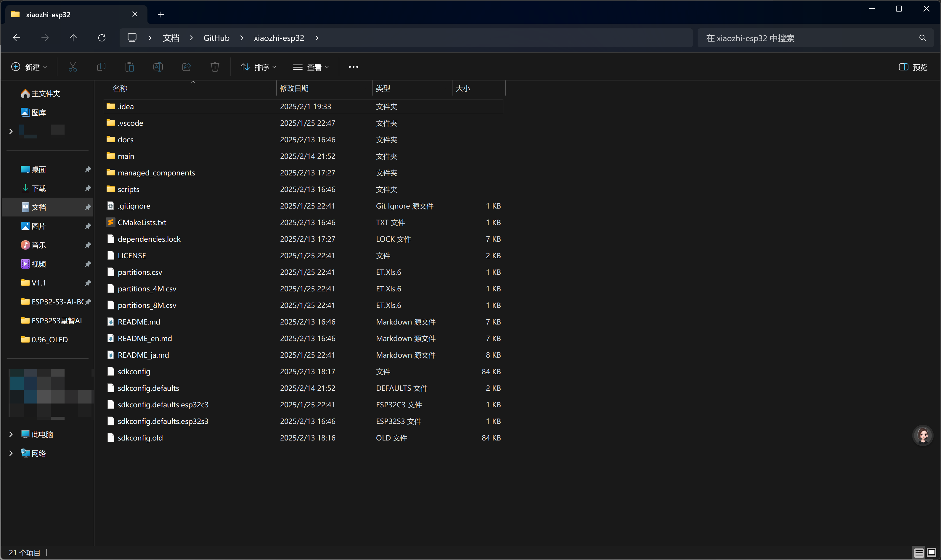Viewport: 941px width, 560px height.
Task: Click the Delete trash can icon
Action: point(215,67)
